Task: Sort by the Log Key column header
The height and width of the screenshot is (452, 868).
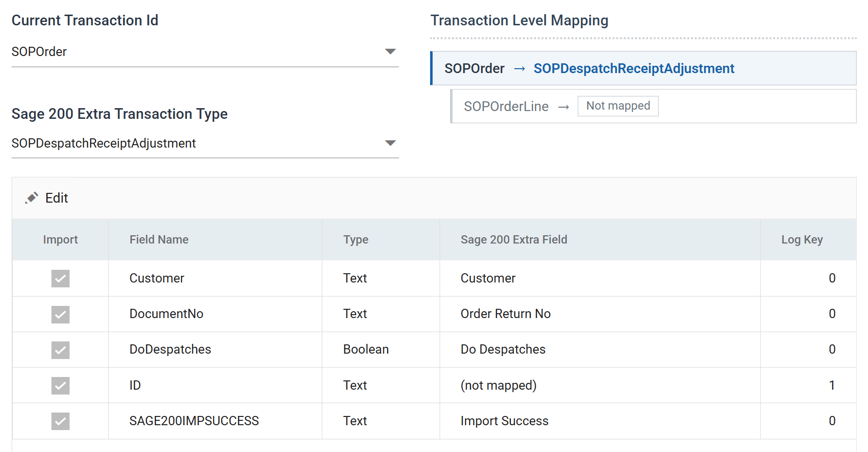Action: (808, 240)
